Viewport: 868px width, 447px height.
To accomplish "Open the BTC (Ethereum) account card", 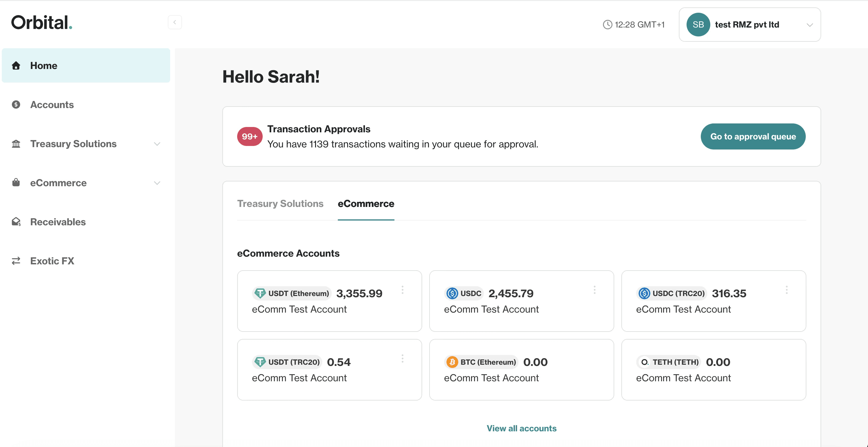I will 522,369.
